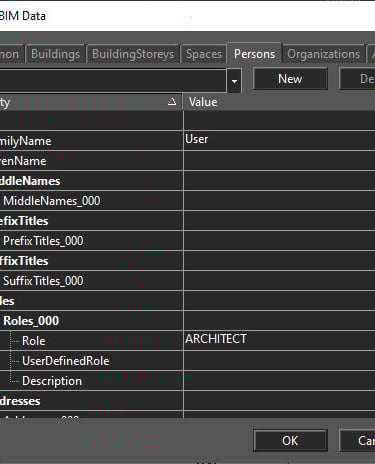Go to the Organizations tab
Screen dimensions: 375x464
(323, 54)
